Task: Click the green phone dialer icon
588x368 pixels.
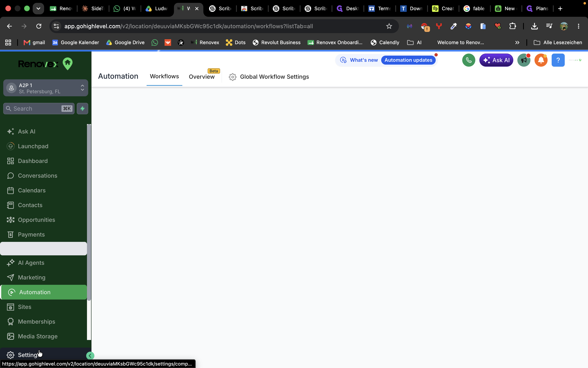Action: pos(468,60)
